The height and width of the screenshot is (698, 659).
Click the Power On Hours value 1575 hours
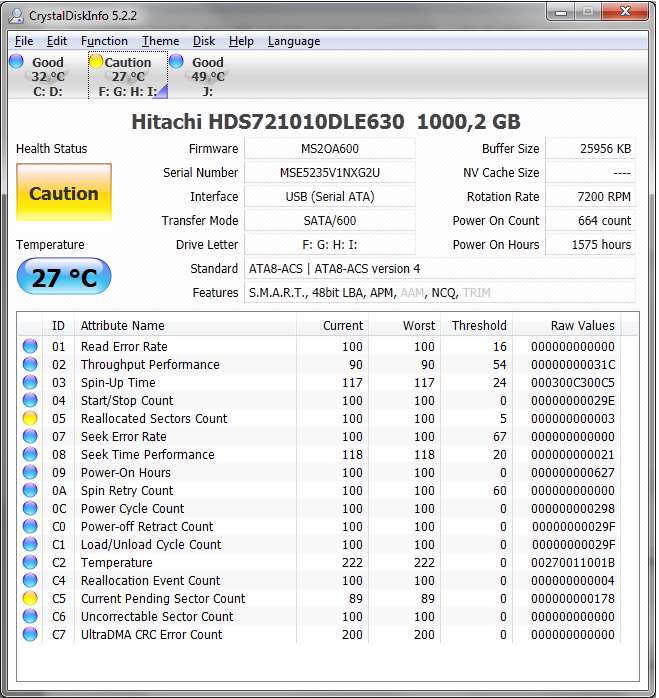590,244
